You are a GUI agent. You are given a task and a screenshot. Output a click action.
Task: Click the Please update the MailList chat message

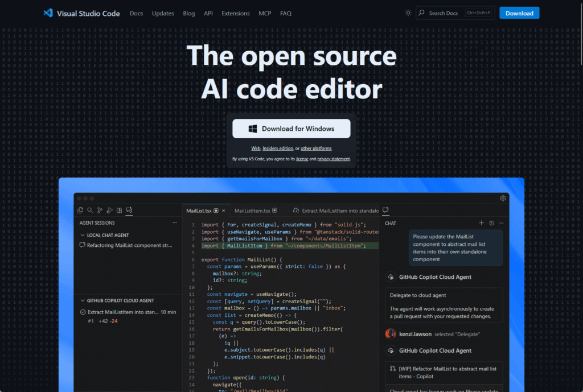click(x=455, y=248)
